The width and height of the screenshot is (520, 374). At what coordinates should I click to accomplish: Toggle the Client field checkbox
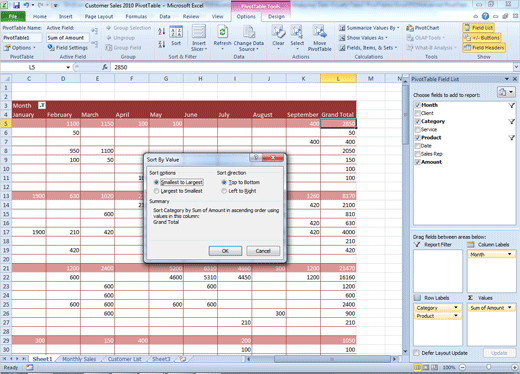click(417, 113)
